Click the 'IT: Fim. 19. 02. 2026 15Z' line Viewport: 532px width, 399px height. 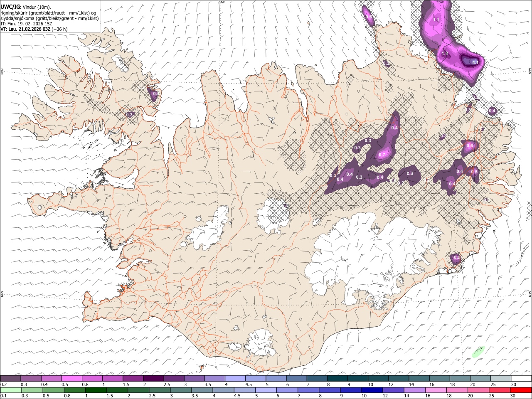point(26,24)
